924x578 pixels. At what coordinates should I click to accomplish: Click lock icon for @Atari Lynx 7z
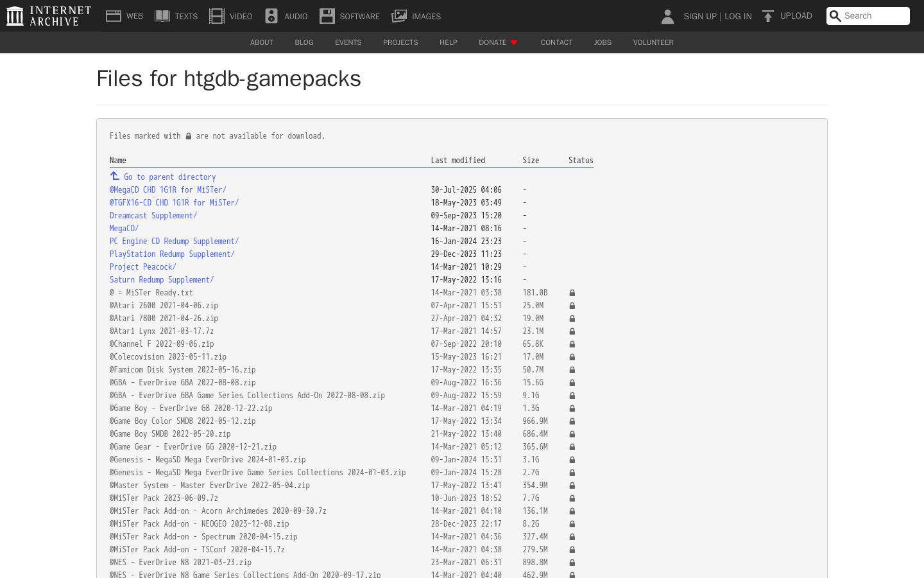(x=572, y=331)
